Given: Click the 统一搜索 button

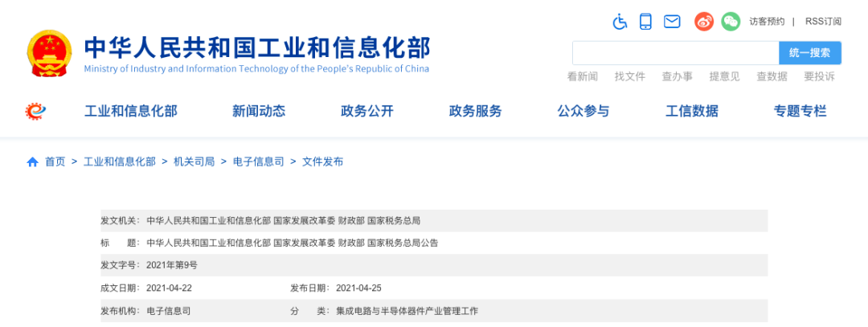Looking at the screenshot, I should click(810, 53).
